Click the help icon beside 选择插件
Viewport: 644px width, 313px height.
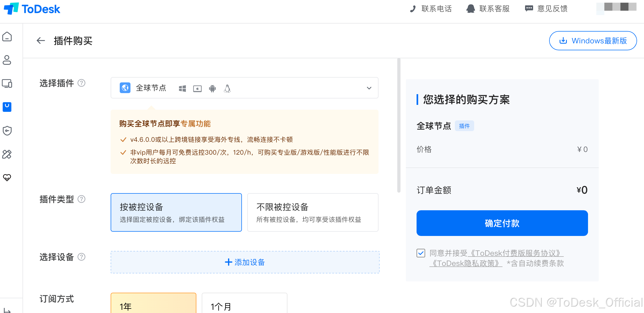tap(81, 83)
